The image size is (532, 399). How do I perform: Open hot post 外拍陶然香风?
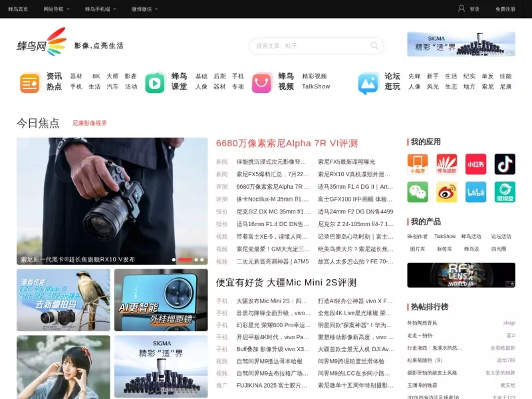tap(422, 323)
